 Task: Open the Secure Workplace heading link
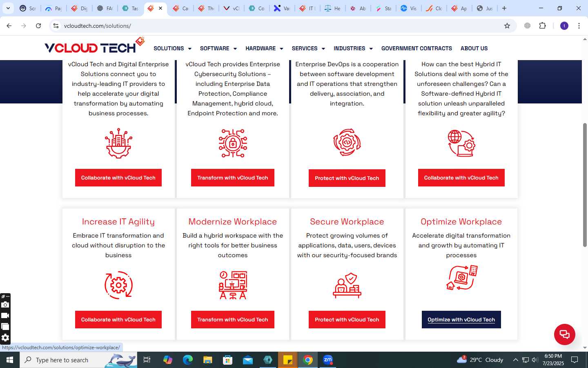click(347, 222)
